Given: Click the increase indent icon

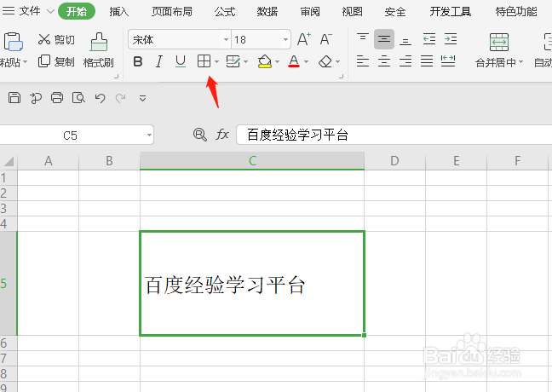Looking at the screenshot, I should click(451, 38).
